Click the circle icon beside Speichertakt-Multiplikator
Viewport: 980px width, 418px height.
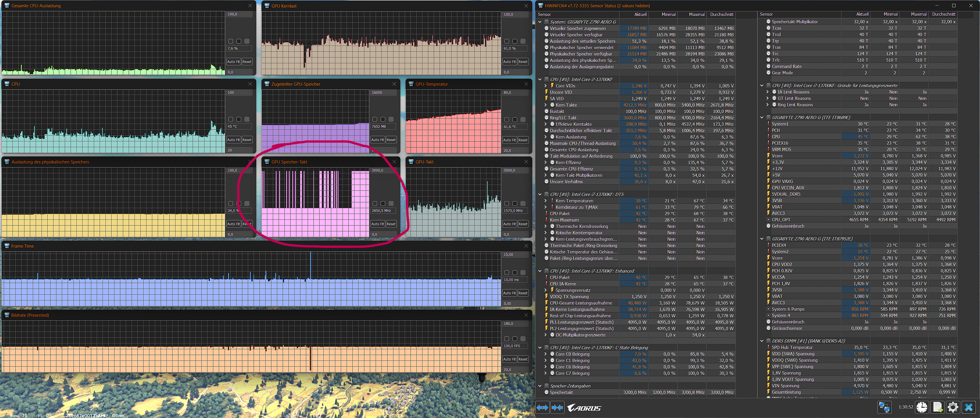(x=768, y=22)
